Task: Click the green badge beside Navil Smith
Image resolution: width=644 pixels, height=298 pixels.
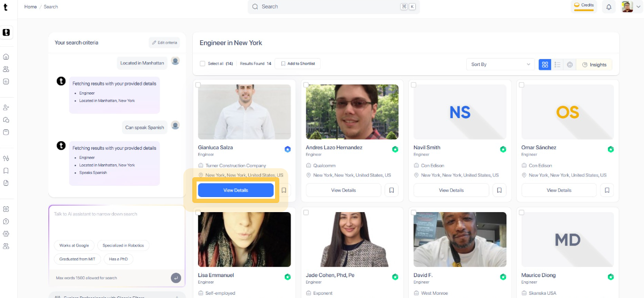Action: pos(503,149)
